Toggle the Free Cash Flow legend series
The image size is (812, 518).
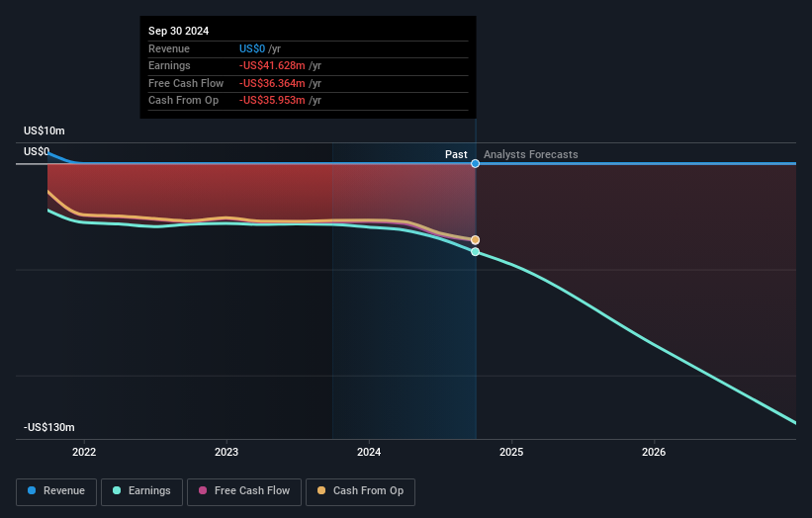point(244,491)
